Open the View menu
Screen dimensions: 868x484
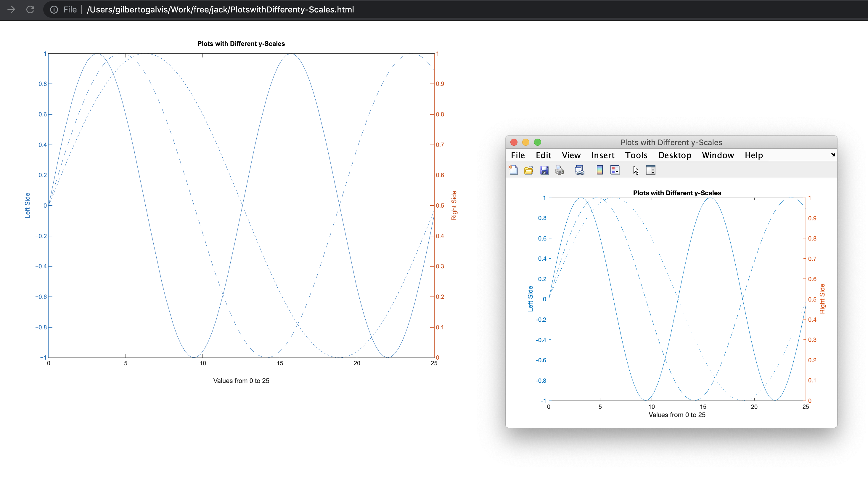571,155
